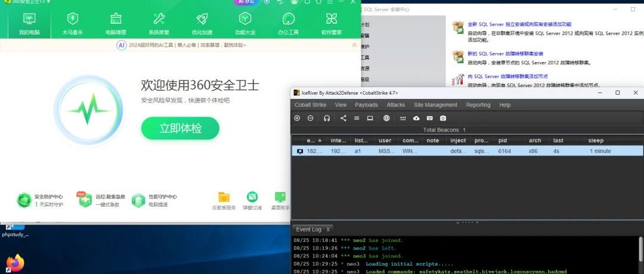Click splitter handle above Event Log

(x=467, y=222)
